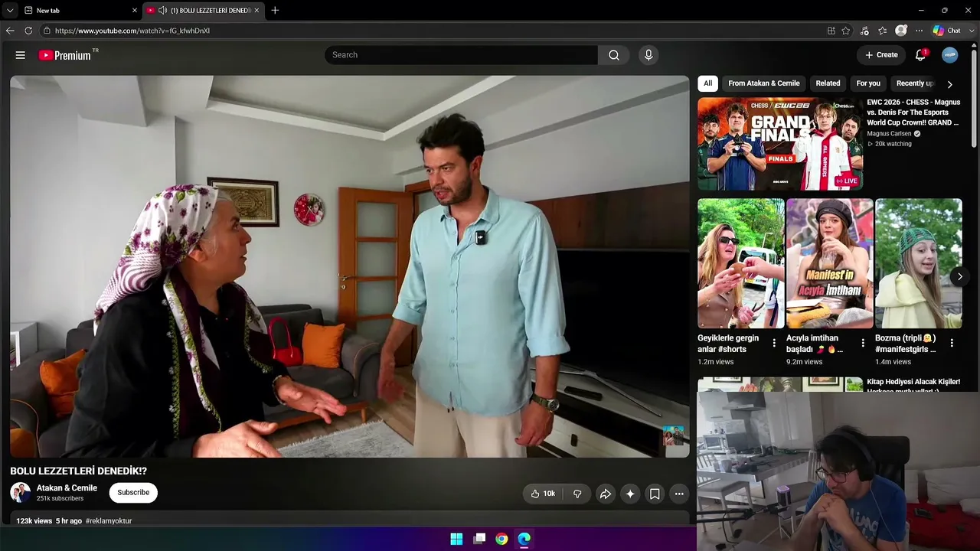Close the BOLU LEZZETLERİ YouTube tab

pos(256,10)
